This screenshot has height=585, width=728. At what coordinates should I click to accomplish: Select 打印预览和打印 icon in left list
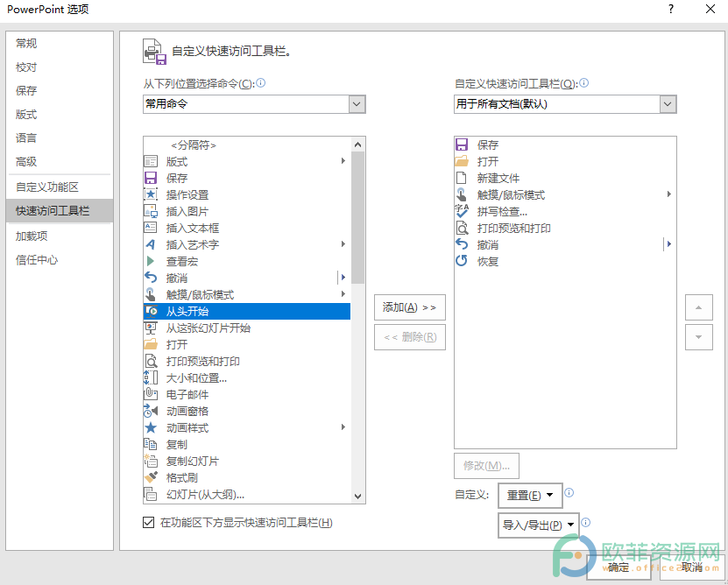(151, 361)
